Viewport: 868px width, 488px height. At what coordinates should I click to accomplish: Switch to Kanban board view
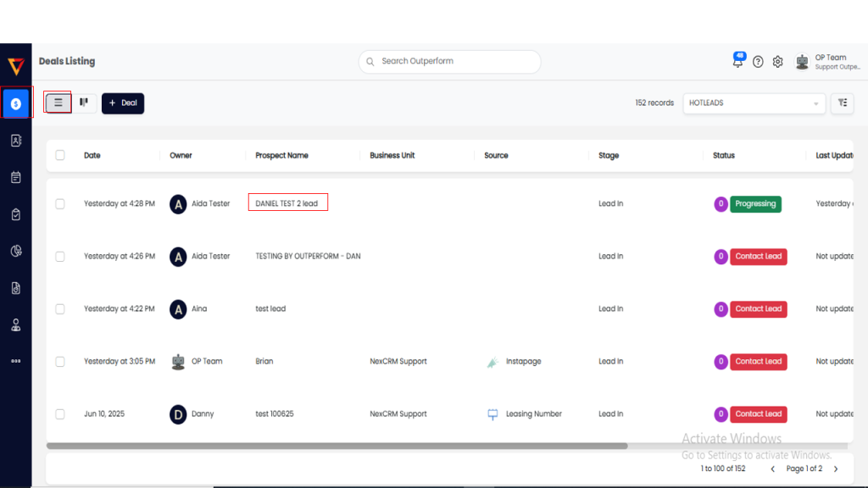84,103
